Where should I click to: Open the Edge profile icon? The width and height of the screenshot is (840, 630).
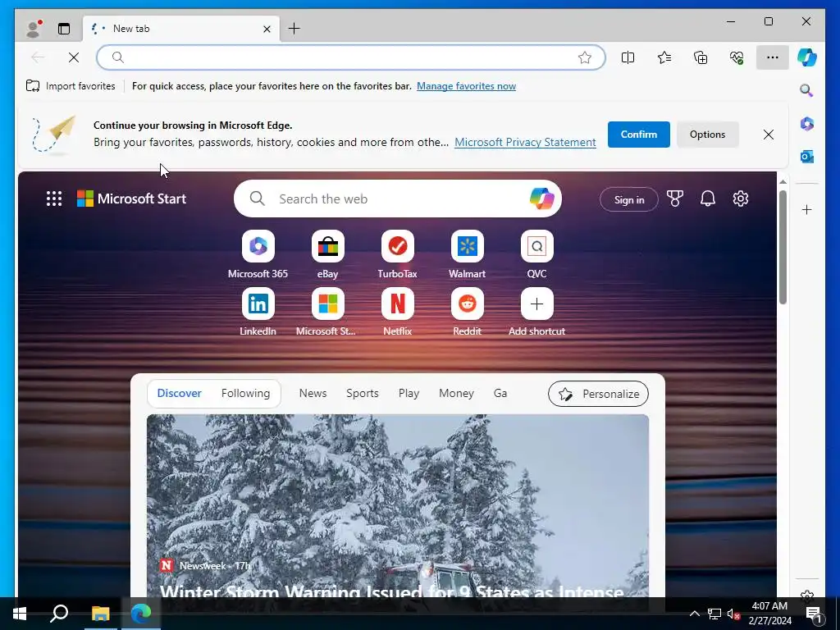coord(34,29)
